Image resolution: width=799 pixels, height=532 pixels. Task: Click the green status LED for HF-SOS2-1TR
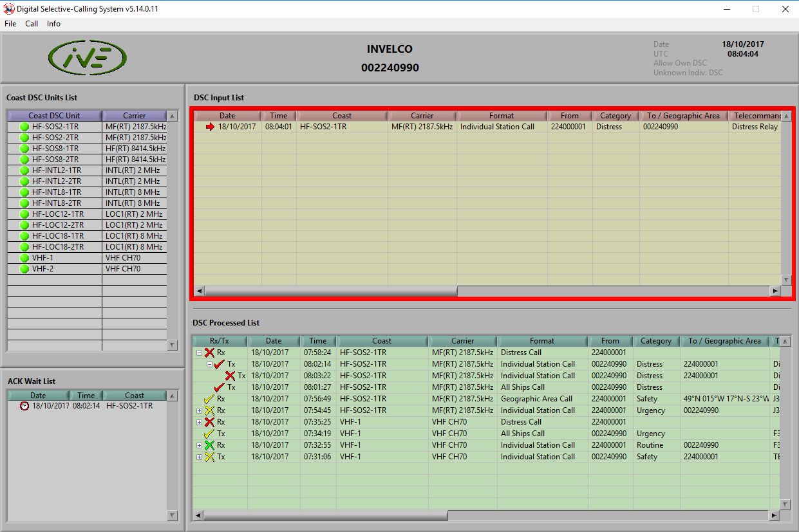tap(24, 127)
